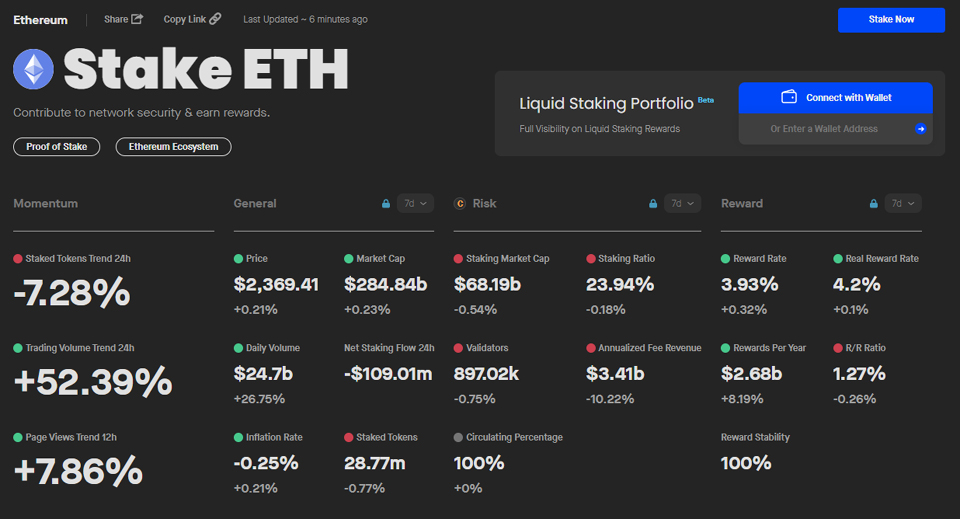Click the Staking Ratio metric
This screenshot has width=960, height=519.
(626, 259)
